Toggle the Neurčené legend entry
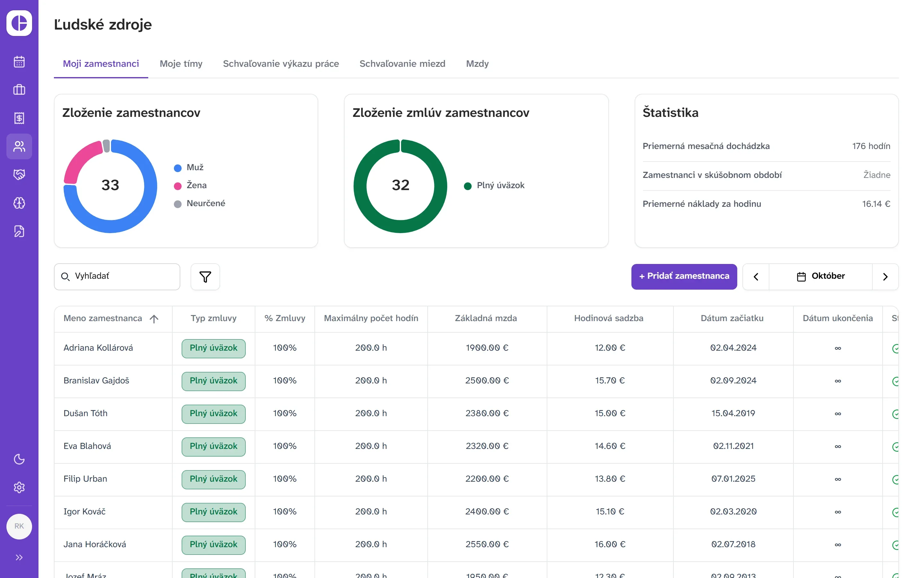 [199, 204]
